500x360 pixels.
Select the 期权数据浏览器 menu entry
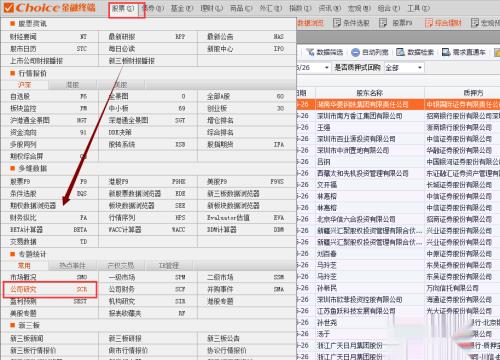coord(49,206)
